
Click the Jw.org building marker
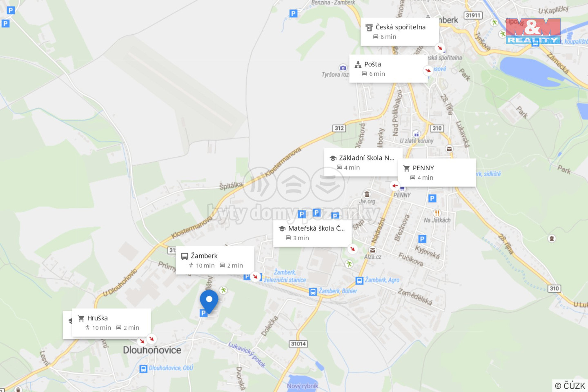[367, 194]
